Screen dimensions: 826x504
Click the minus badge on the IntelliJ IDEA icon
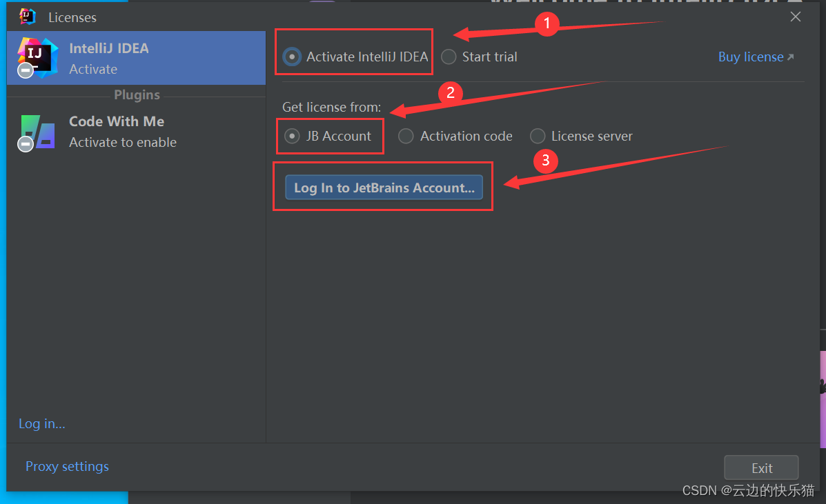point(26,70)
